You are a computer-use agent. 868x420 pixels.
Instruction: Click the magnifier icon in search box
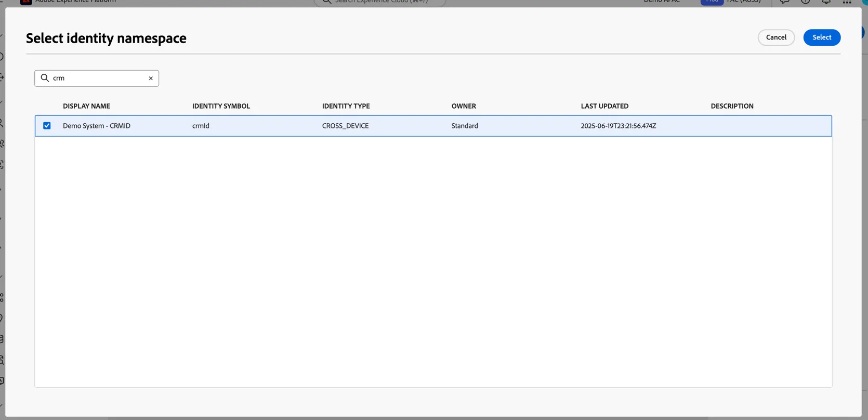(45, 78)
